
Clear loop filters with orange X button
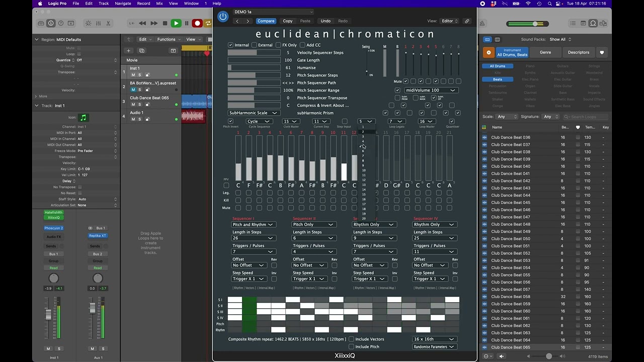489,52
